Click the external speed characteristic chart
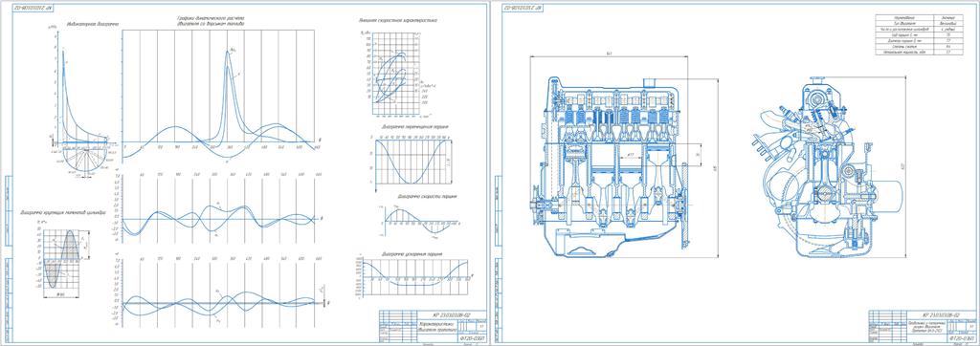Image resolution: width=980 pixels, height=346 pixels. point(394,74)
